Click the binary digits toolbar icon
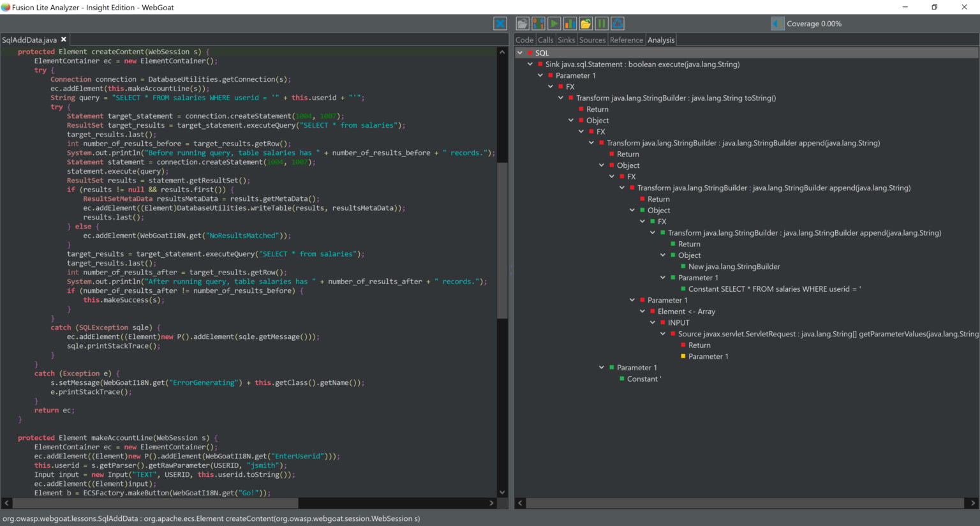 click(x=538, y=24)
